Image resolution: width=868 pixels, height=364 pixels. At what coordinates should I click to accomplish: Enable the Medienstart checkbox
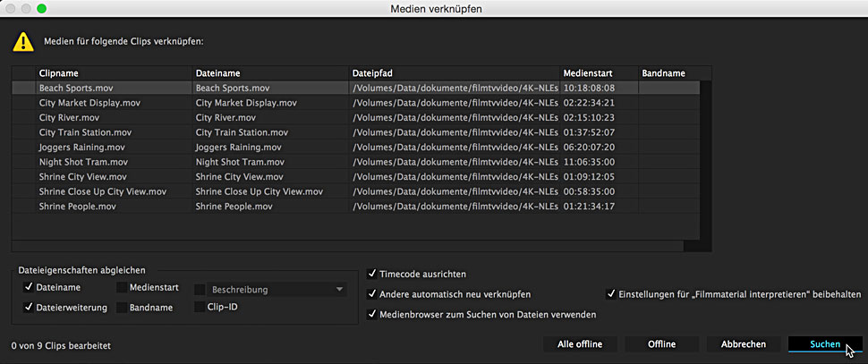click(122, 288)
